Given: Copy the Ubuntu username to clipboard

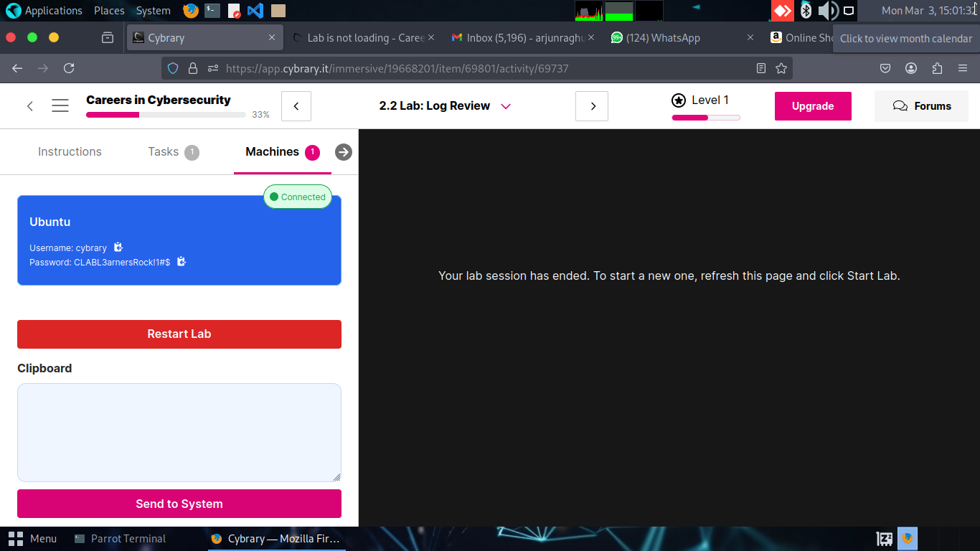Looking at the screenshot, I should pos(118,248).
